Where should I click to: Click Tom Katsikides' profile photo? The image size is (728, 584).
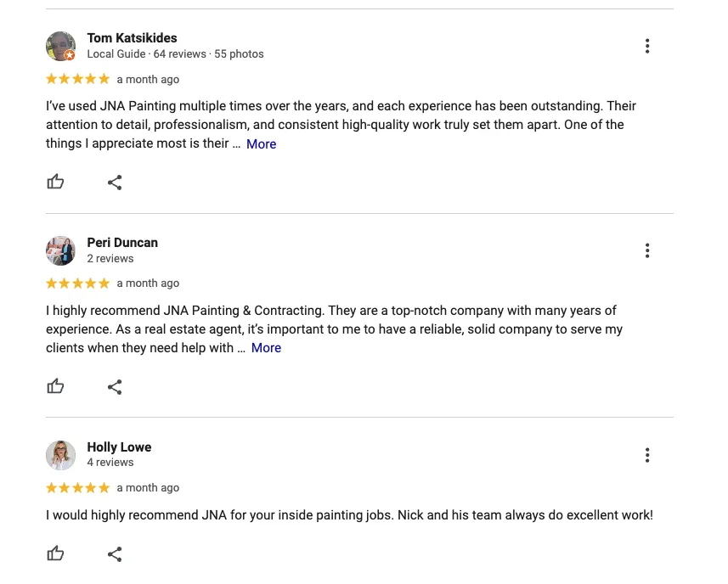click(61, 46)
